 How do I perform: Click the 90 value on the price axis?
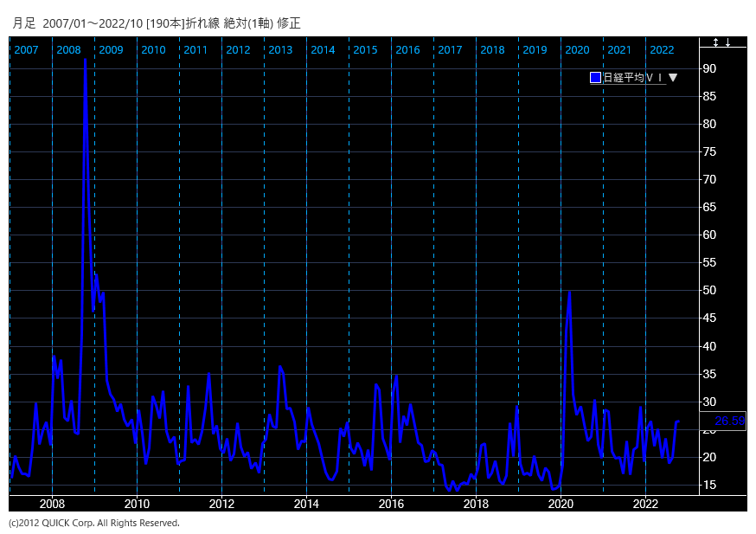pos(709,68)
